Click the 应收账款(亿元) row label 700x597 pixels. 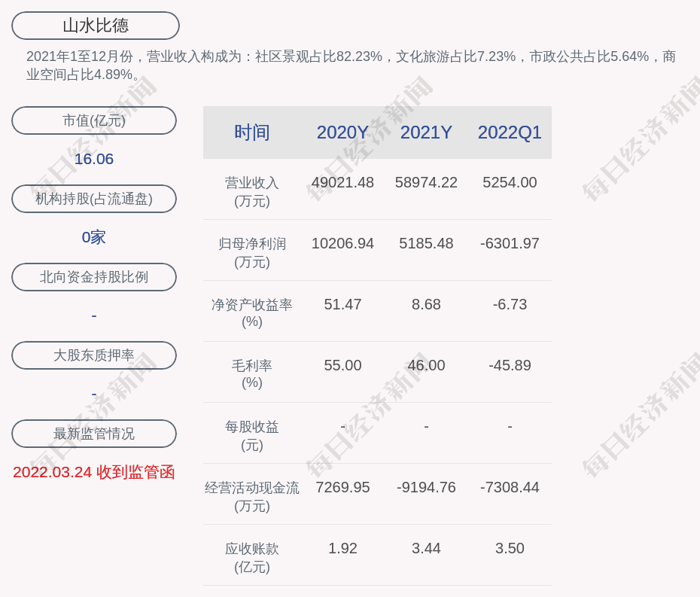pyautogui.click(x=252, y=558)
